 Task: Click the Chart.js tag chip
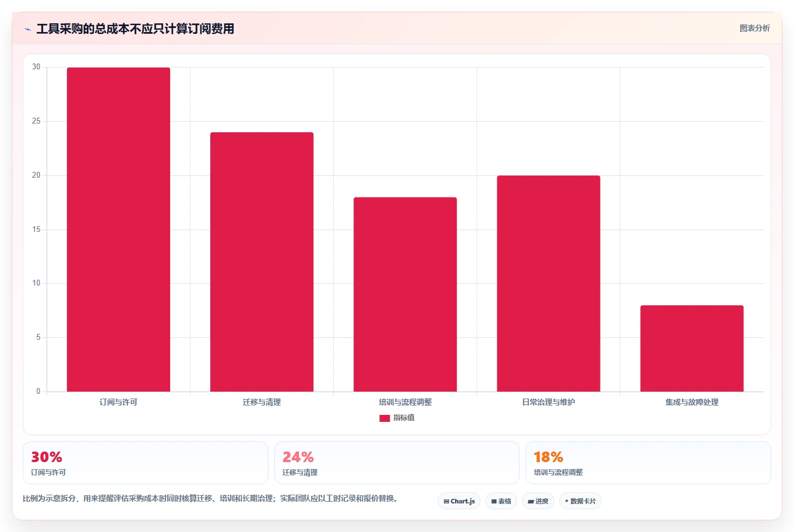click(x=459, y=501)
